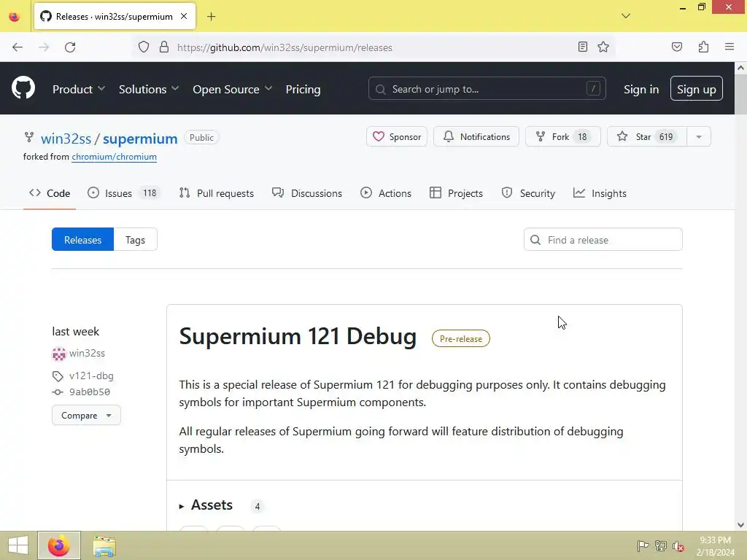Screen dimensions: 747x560
Task: Reload the current page
Action: (70, 47)
